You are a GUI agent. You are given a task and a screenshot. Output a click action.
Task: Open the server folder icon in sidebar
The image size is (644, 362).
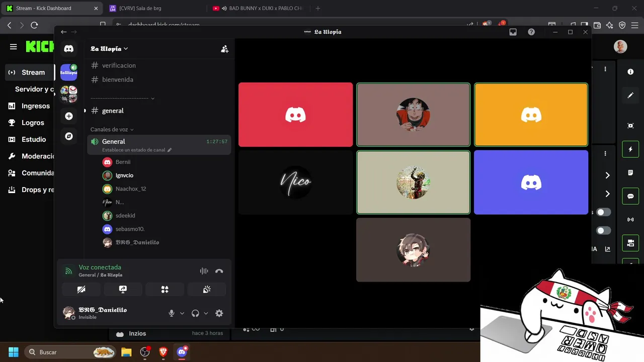[69, 94]
